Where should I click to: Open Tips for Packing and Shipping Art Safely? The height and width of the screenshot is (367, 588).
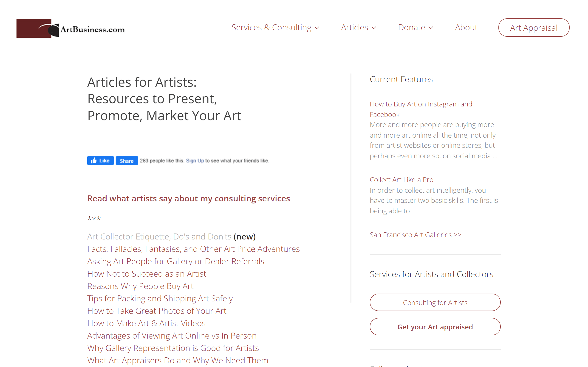(160, 298)
